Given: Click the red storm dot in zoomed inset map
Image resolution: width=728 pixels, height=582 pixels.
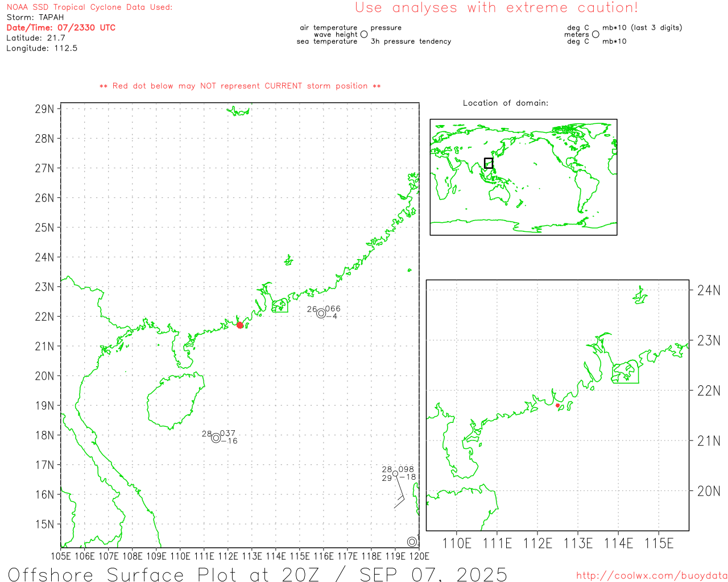Looking at the screenshot, I should [557, 405].
